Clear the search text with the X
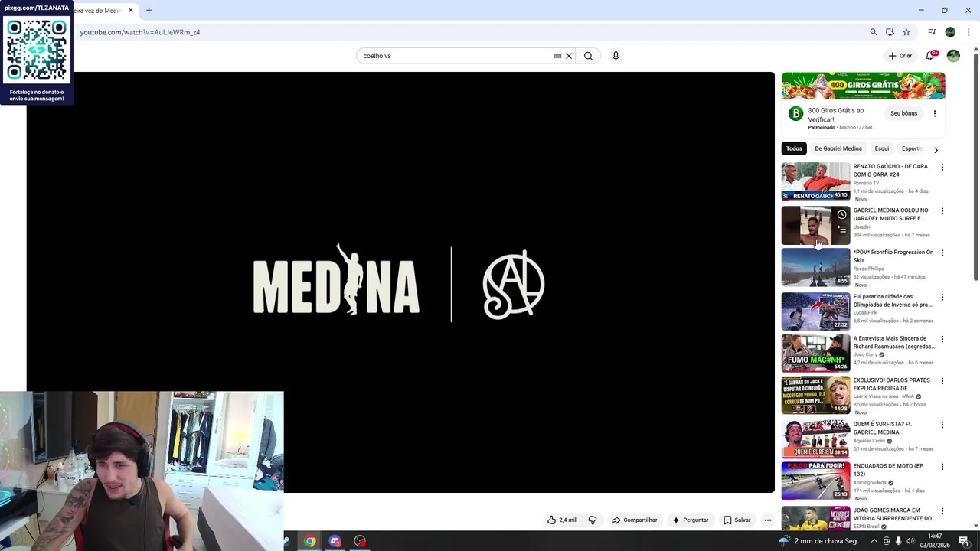This screenshot has width=980, height=551. 569,56
